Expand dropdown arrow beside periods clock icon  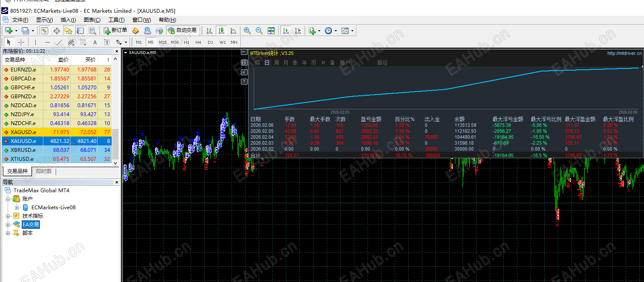point(336,31)
